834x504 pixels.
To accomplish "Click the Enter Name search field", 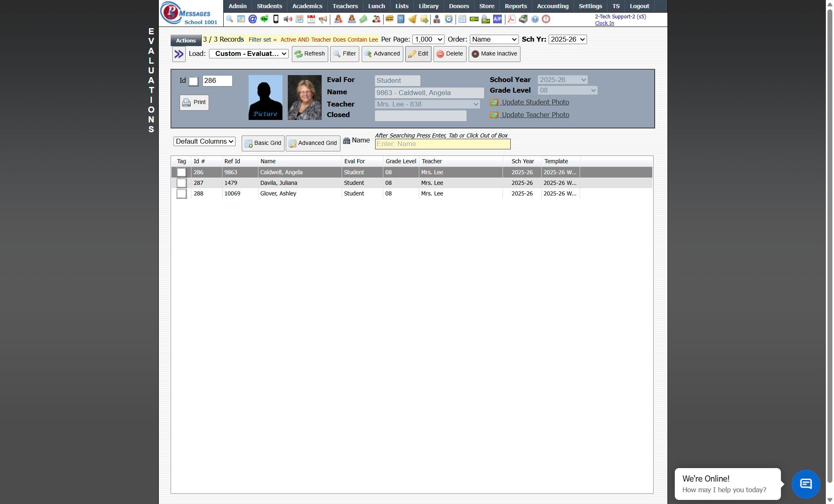I will click(443, 144).
